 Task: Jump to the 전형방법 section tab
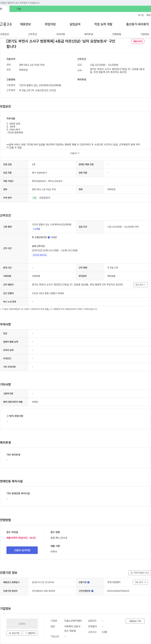click(117, 34)
